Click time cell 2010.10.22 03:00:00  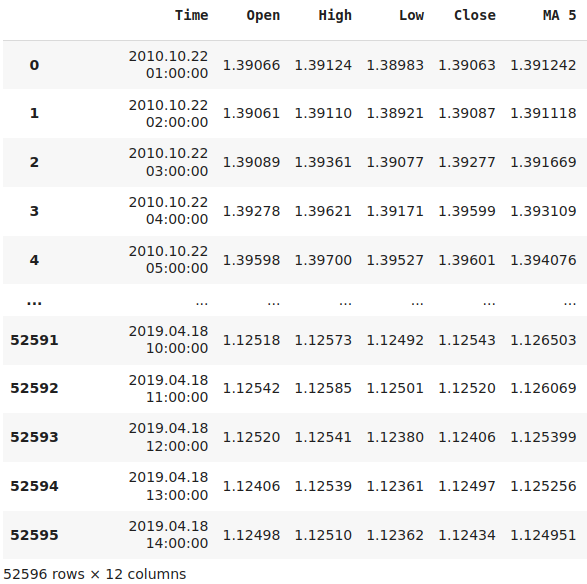(168, 162)
